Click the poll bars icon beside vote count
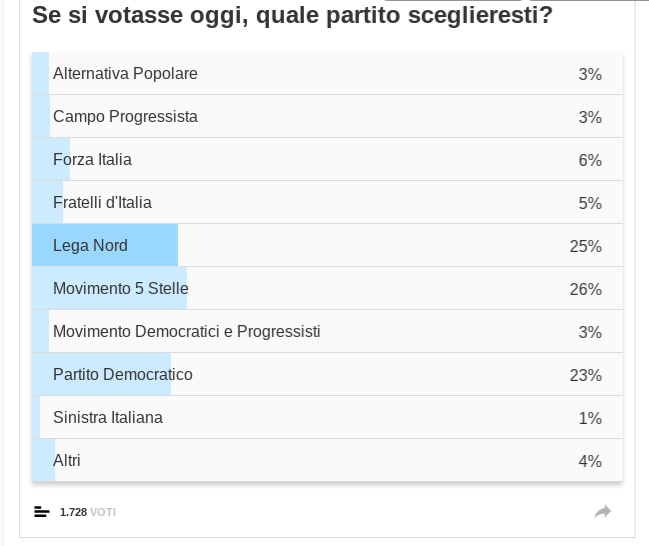The width and height of the screenshot is (649, 546). click(41, 512)
